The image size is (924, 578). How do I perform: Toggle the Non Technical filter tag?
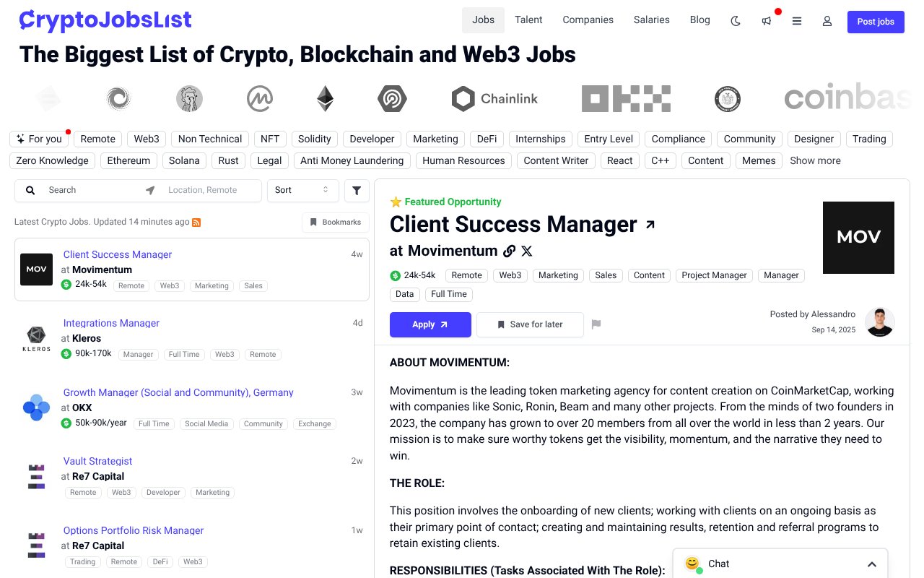point(209,139)
